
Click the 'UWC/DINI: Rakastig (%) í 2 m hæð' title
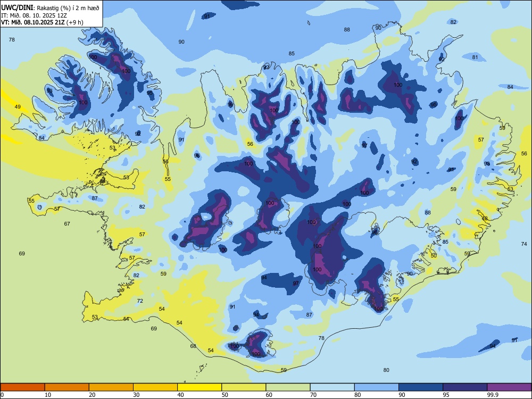tap(50, 8)
